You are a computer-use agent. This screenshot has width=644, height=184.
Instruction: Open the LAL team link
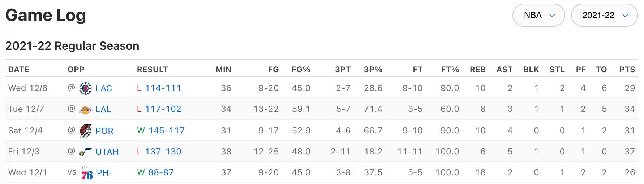coord(103,109)
